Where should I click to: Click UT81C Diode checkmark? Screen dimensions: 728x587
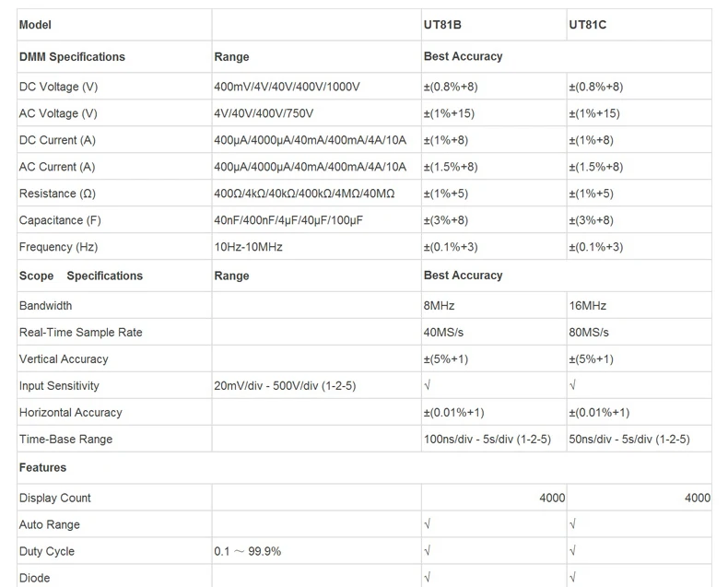click(x=573, y=578)
